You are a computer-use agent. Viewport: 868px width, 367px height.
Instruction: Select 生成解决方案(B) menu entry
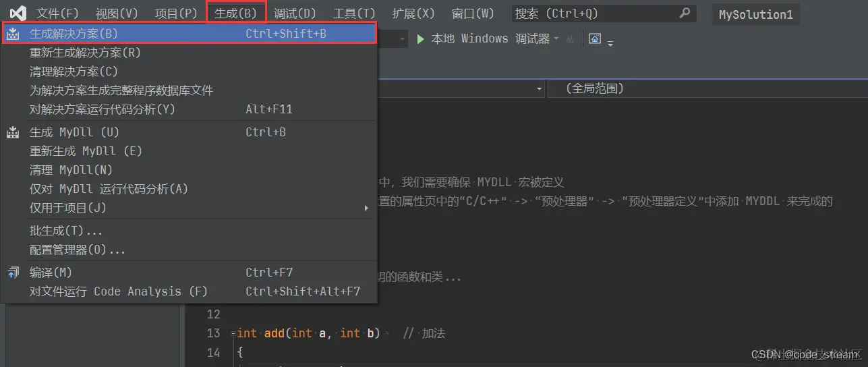[189, 34]
